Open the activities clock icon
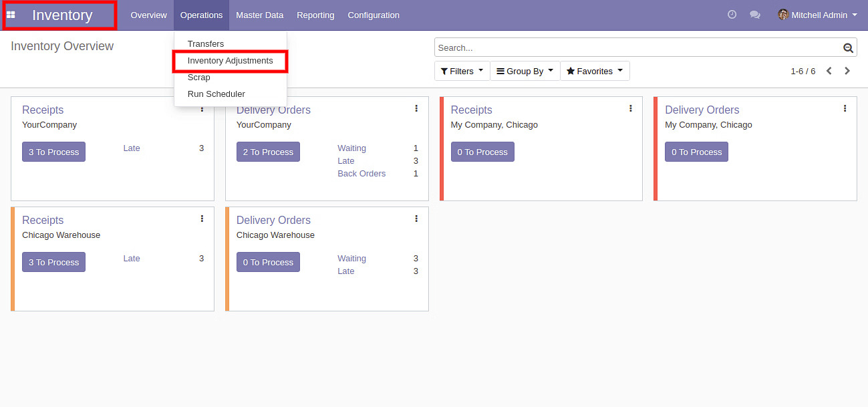Viewport: 868px width, 407px height. 732,15
